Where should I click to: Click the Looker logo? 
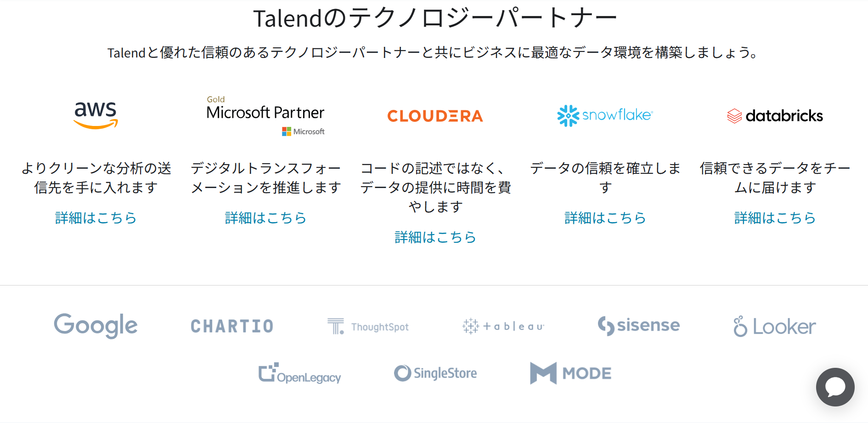click(774, 326)
